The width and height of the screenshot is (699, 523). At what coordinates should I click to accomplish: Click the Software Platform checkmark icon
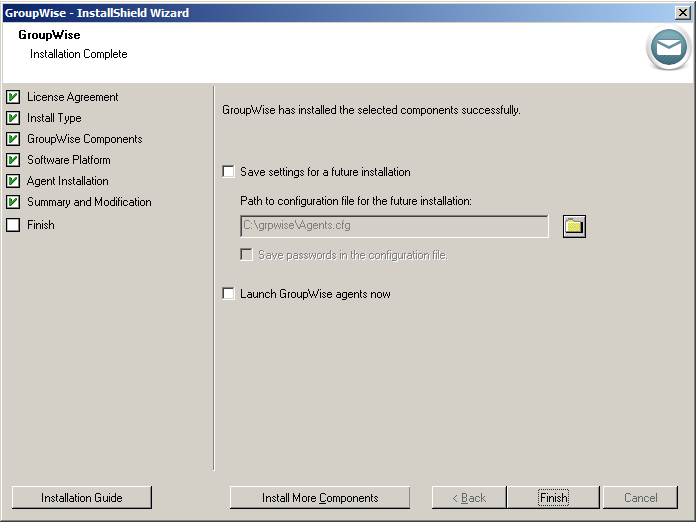click(x=13, y=160)
